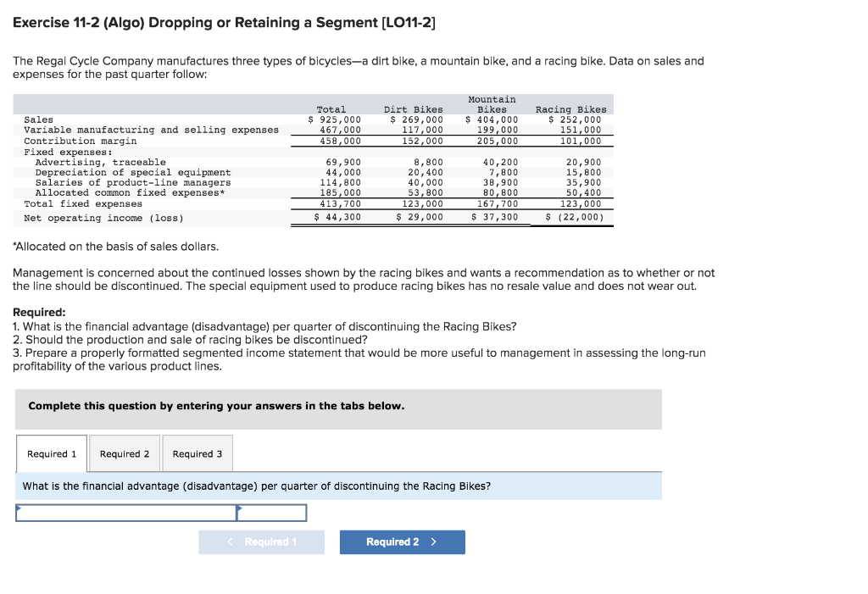Screen dimensions: 868x594
Task: Click the Advertising, traceable row label
Action: tap(101, 162)
